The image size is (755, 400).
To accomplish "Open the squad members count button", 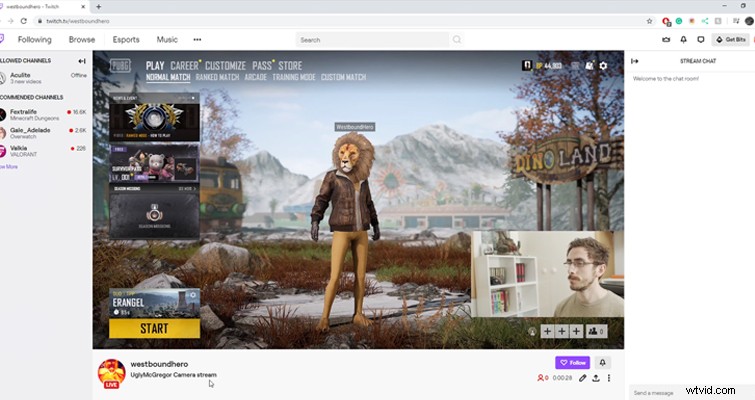I will coord(596,331).
